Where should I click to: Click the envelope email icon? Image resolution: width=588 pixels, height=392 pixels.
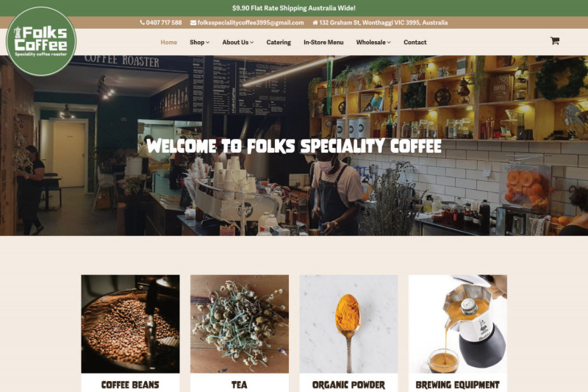(193, 23)
